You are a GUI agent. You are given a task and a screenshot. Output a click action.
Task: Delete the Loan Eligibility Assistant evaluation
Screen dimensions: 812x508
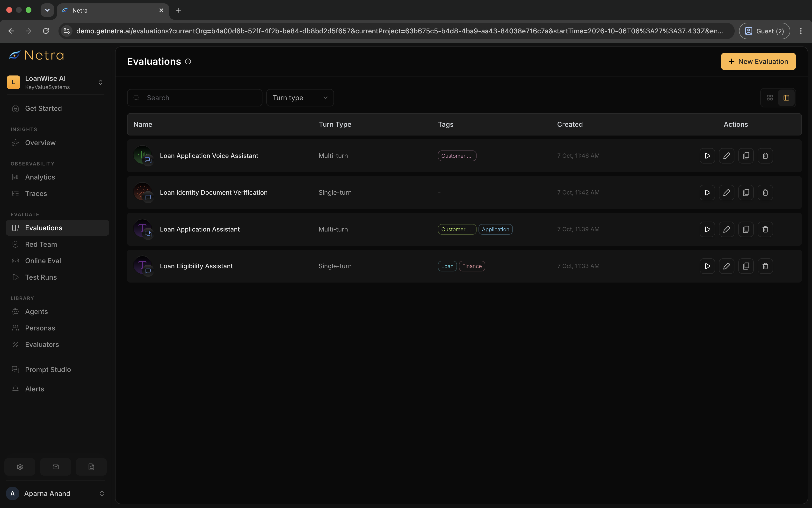coord(765,266)
